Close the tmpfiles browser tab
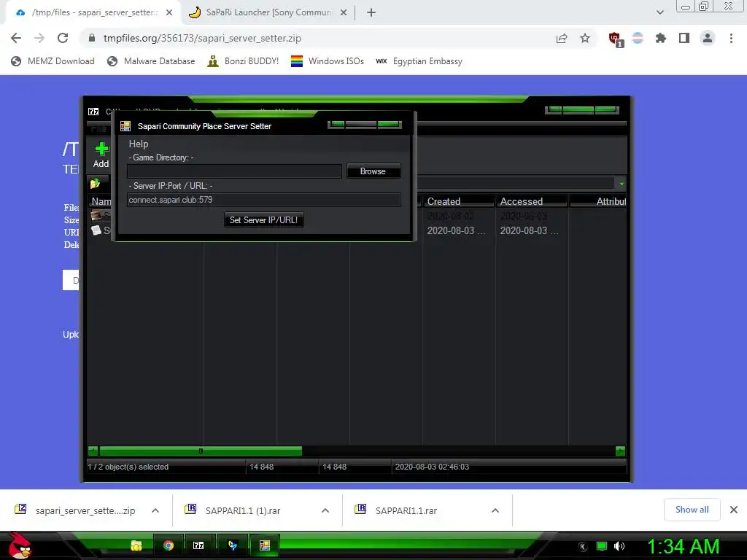 pos(169,12)
